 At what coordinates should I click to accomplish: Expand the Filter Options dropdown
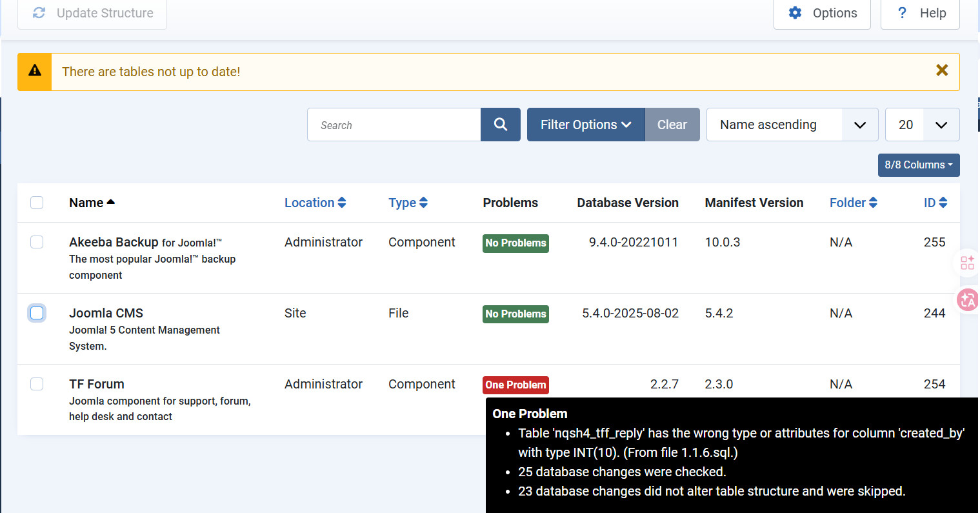585,125
